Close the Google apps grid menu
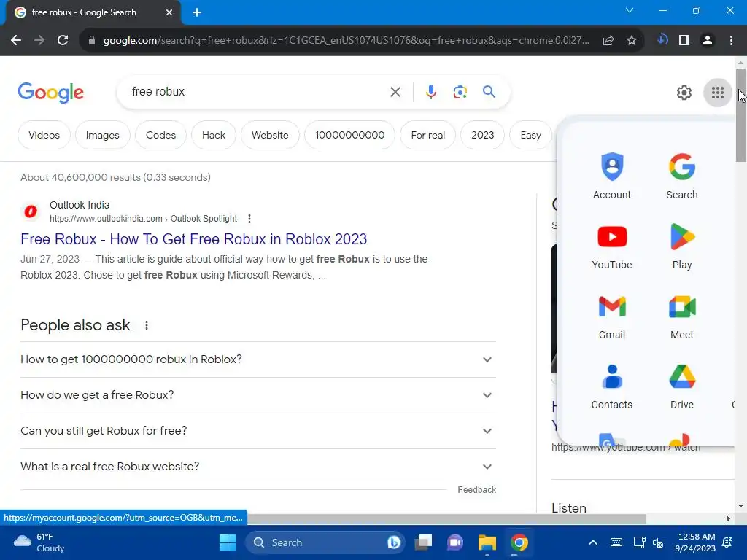This screenshot has width=747, height=560. (718, 93)
